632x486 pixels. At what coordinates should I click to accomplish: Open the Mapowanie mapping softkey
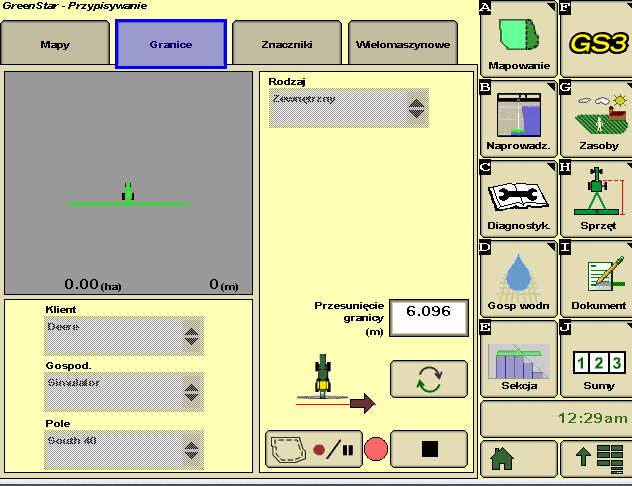(518, 39)
